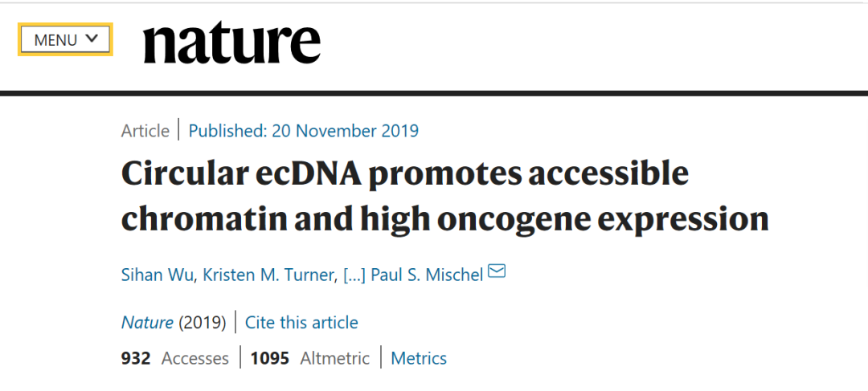868x391 pixels.
Task: Open the Metrics link
Action: coord(419,358)
